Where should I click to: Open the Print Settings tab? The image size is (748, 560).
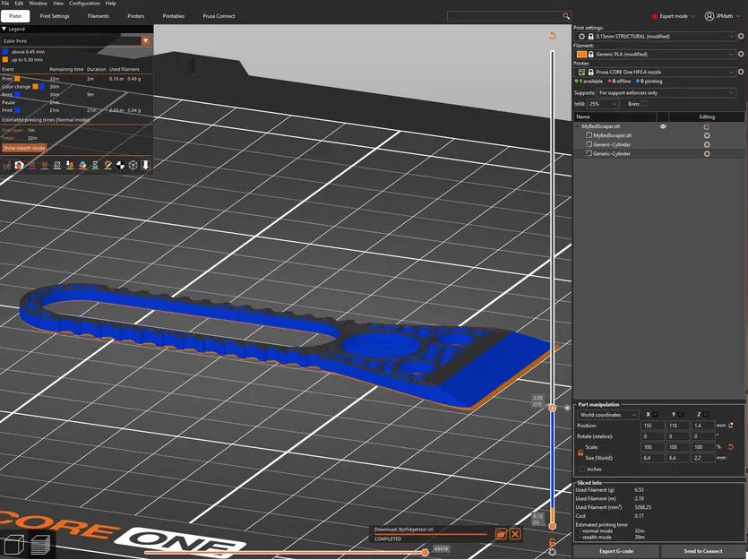55,16
